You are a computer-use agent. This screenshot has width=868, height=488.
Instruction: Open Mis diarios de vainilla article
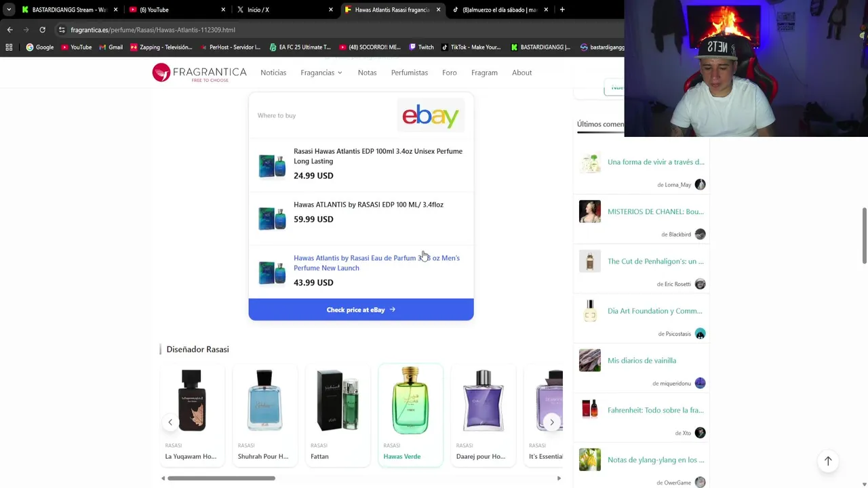point(642,361)
